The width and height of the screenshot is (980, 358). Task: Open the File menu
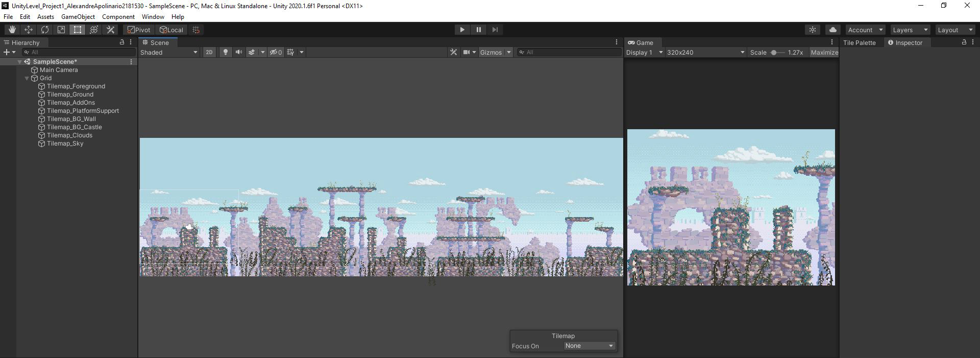click(8, 17)
